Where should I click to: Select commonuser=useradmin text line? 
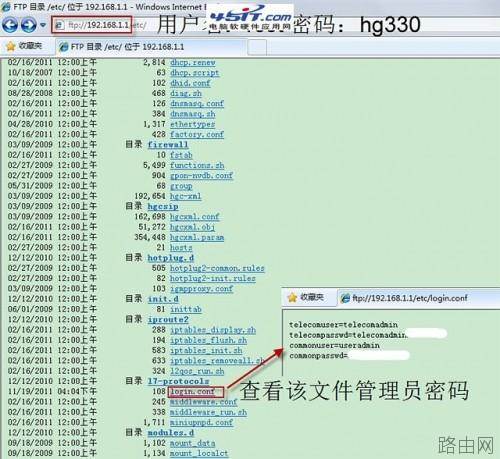334,345
